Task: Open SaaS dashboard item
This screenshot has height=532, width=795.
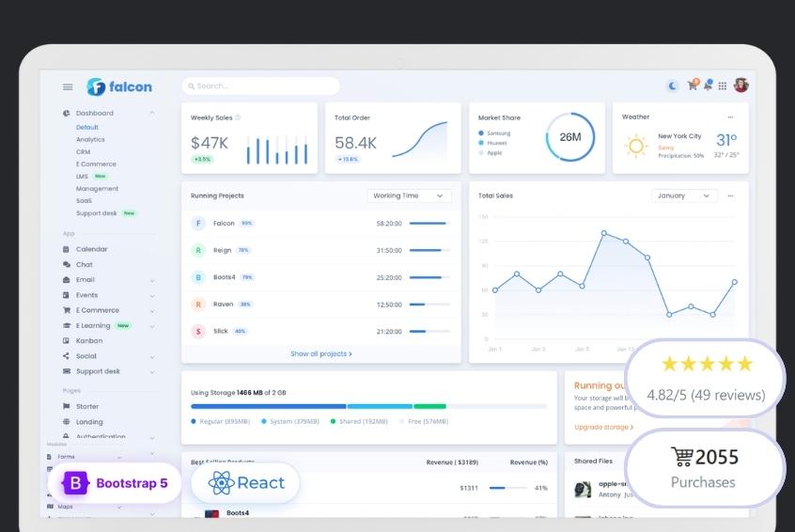Action: [x=84, y=201]
